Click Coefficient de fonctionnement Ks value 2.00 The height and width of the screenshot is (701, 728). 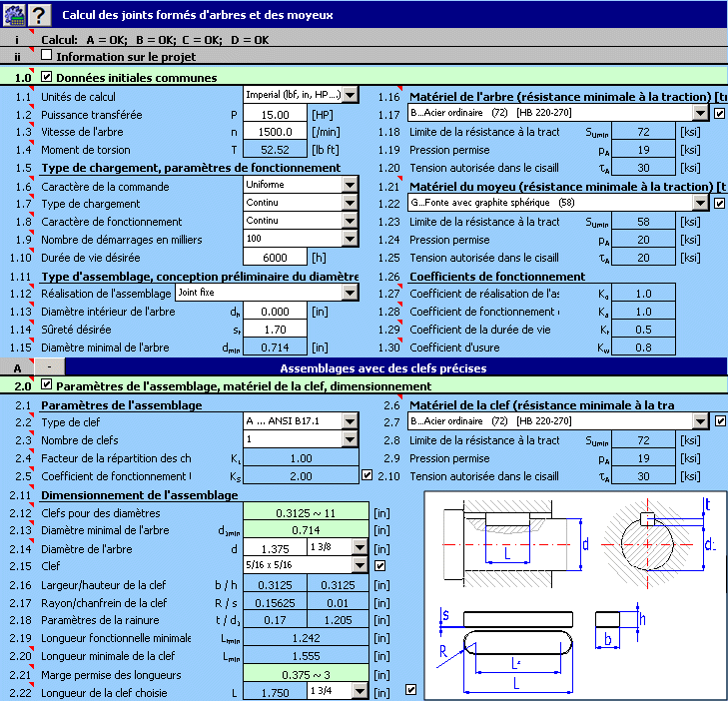click(x=301, y=476)
